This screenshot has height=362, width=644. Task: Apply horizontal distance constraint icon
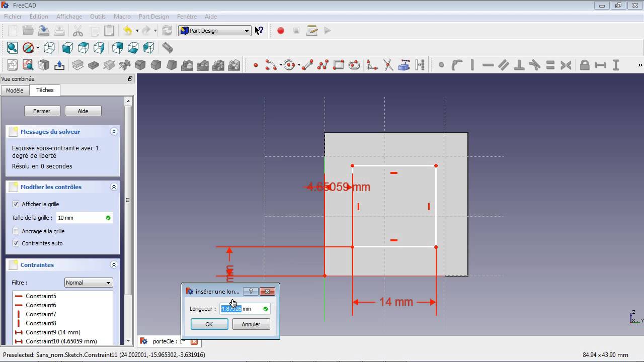[600, 65]
